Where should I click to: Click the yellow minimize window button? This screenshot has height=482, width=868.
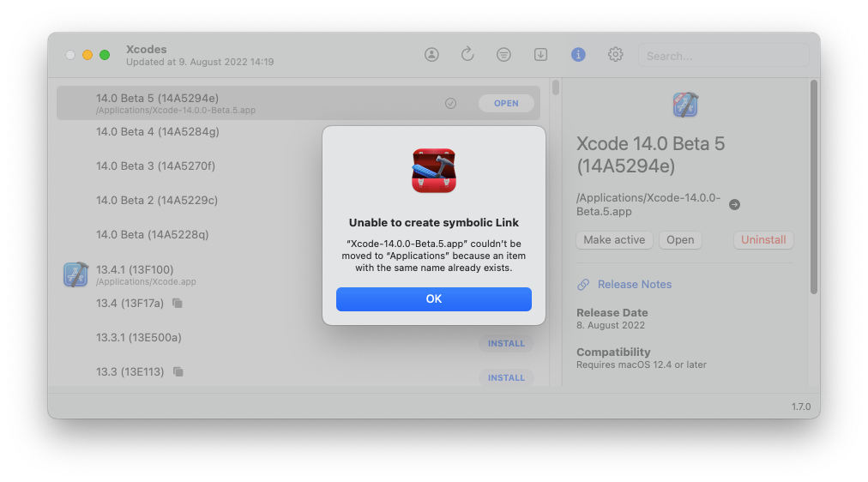[x=87, y=55]
